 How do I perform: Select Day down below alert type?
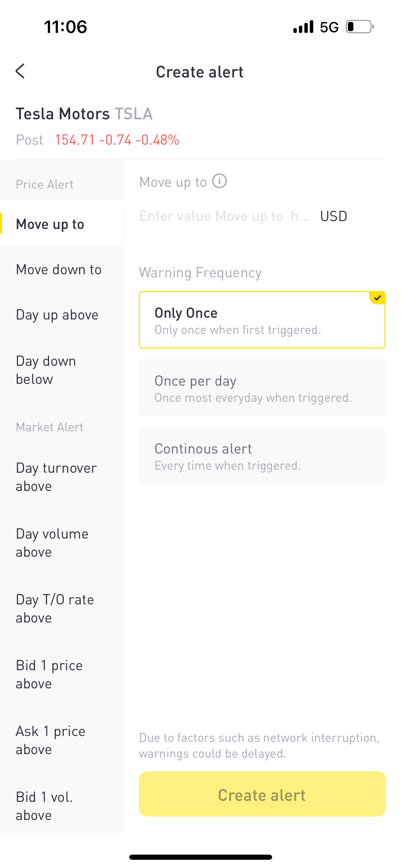(46, 370)
